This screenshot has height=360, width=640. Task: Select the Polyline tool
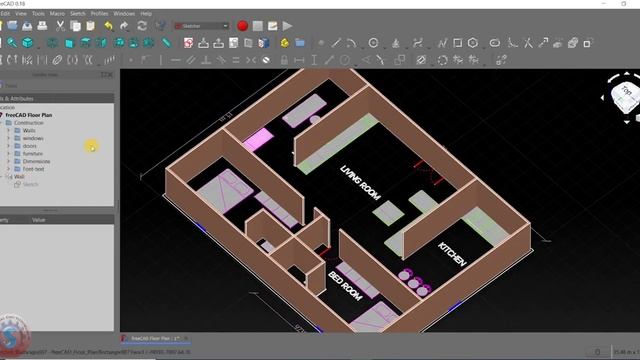pyautogui.click(x=442, y=42)
